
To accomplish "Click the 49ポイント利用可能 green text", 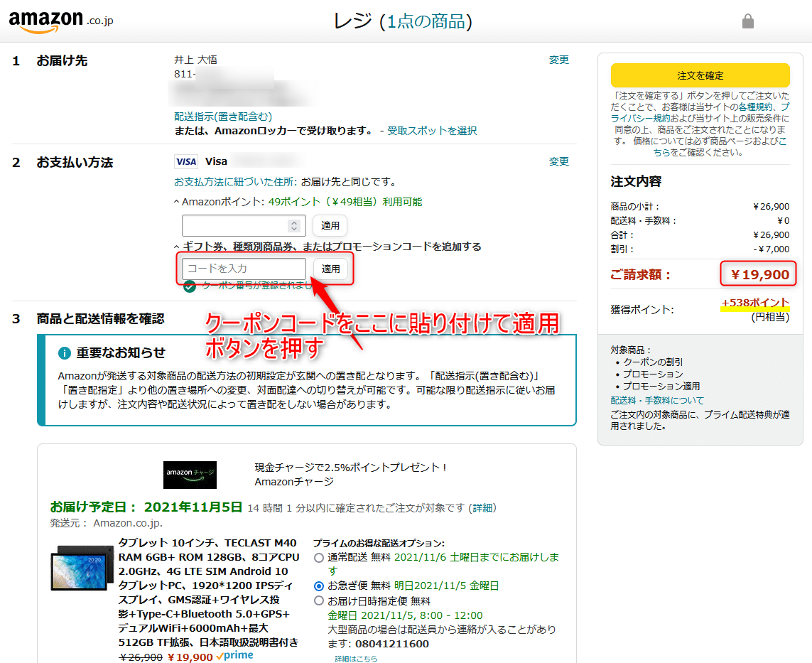I will pos(345,202).
